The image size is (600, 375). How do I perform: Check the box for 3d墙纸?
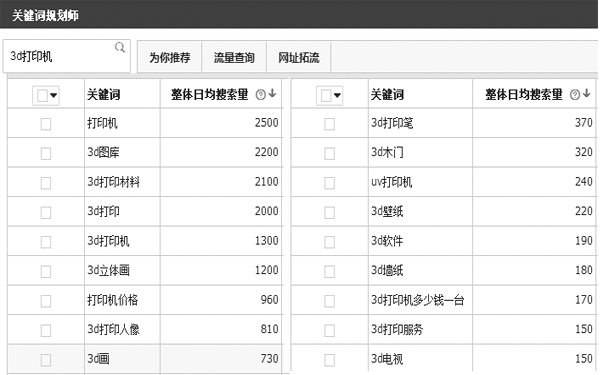(329, 271)
